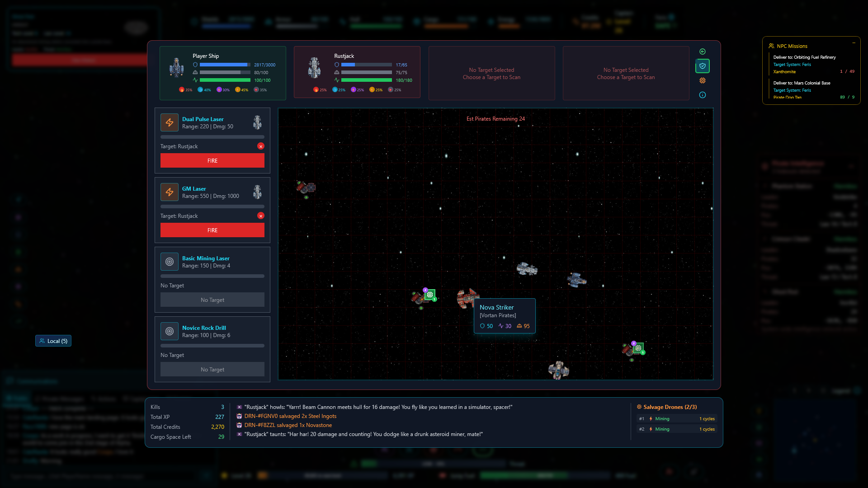Choose a target in fourth scan slot

pyautogui.click(x=626, y=73)
